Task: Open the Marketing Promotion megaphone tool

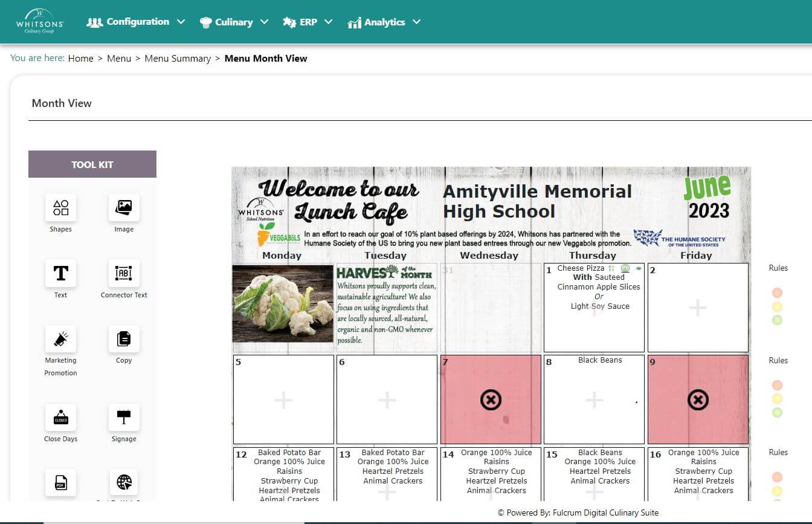Action: click(x=60, y=339)
